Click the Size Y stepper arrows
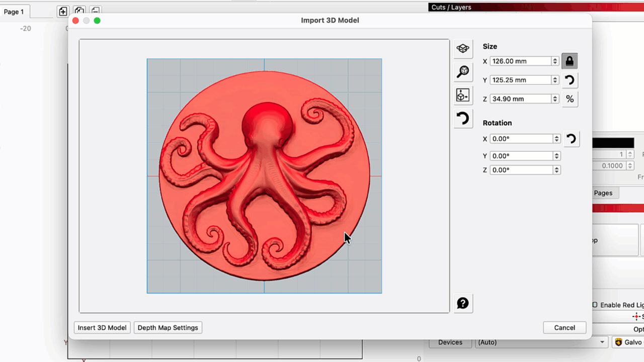This screenshot has width=644, height=362. [555, 80]
